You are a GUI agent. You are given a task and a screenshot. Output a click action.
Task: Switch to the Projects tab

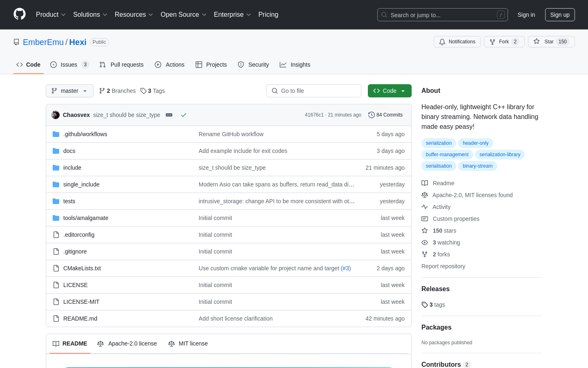coord(211,65)
